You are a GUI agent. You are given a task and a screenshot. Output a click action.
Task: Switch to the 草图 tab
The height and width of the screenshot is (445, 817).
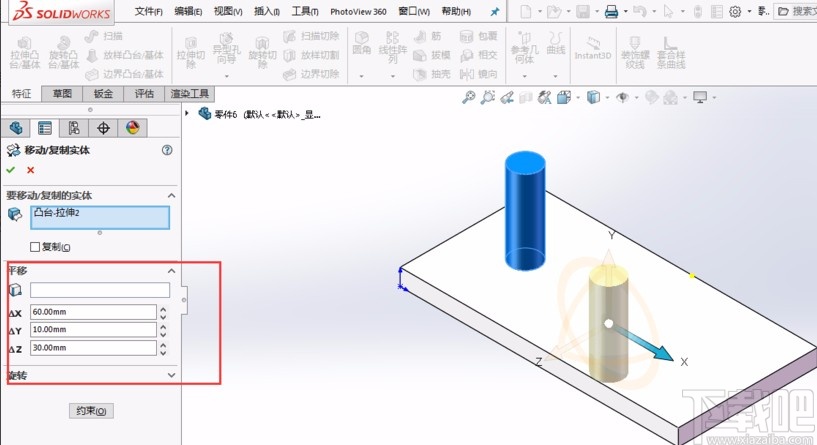coord(62,93)
